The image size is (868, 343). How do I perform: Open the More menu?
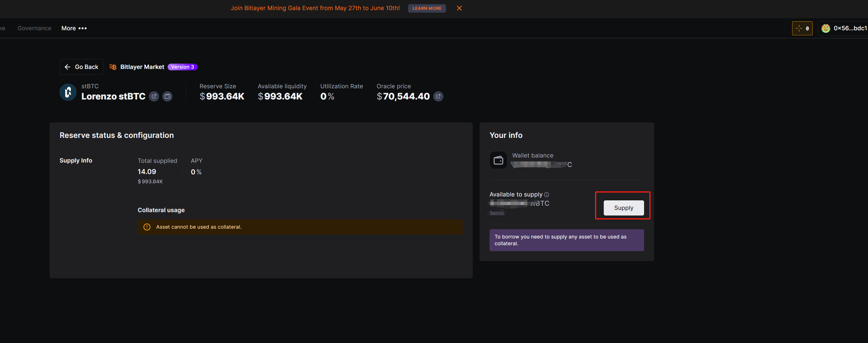[x=74, y=28]
